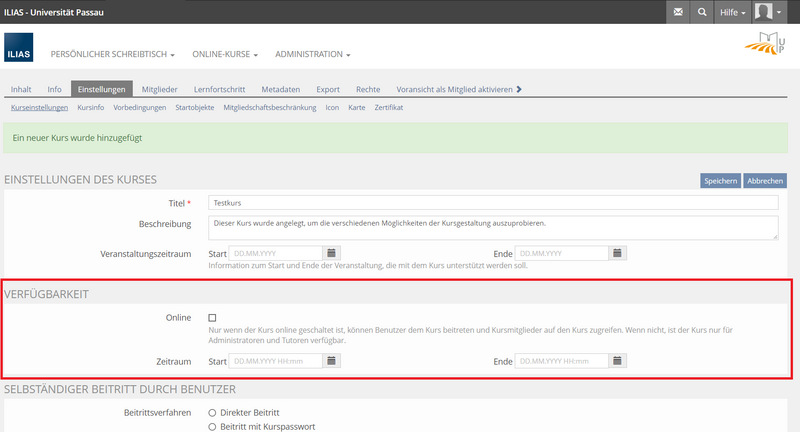Click the Speichern button

pyautogui.click(x=720, y=181)
